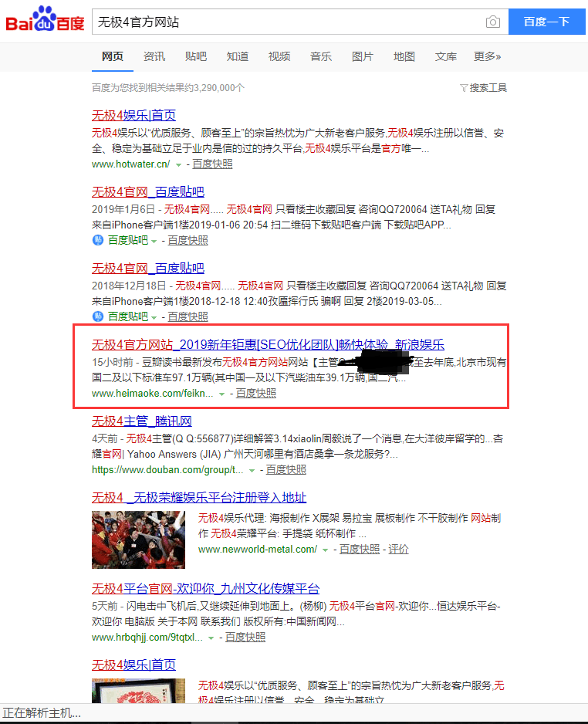588x724 pixels.
Task: Click www.newworld-metal.com/ URL
Action: coord(258,549)
